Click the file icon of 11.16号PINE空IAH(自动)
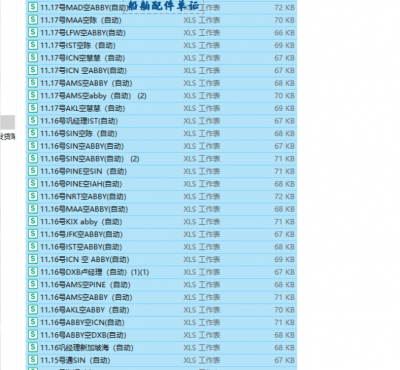The image size is (400, 370). coord(33,184)
